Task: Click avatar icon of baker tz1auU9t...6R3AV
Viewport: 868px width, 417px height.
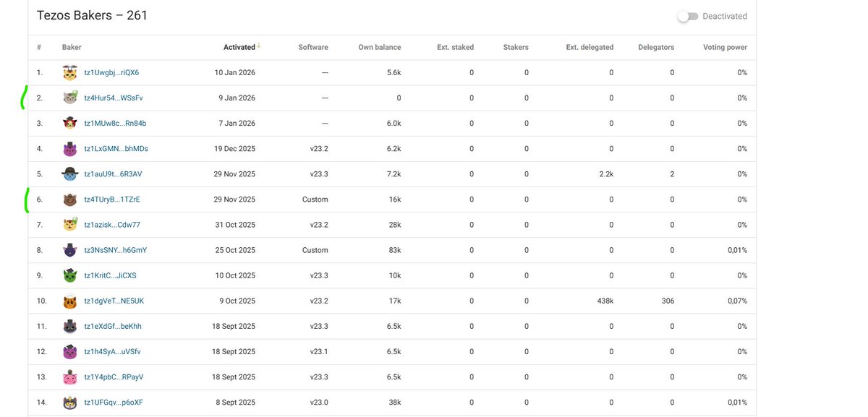Action: click(x=70, y=173)
